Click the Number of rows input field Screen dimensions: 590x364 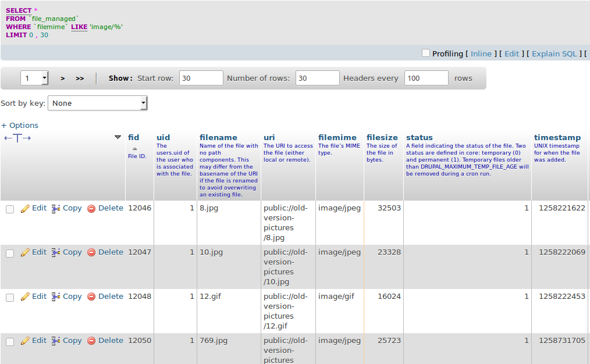pos(317,77)
